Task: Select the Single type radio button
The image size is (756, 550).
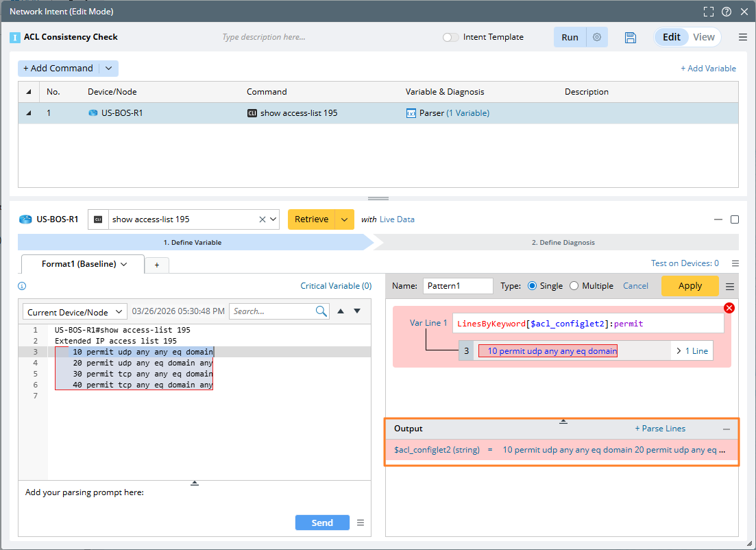Action: [x=532, y=286]
